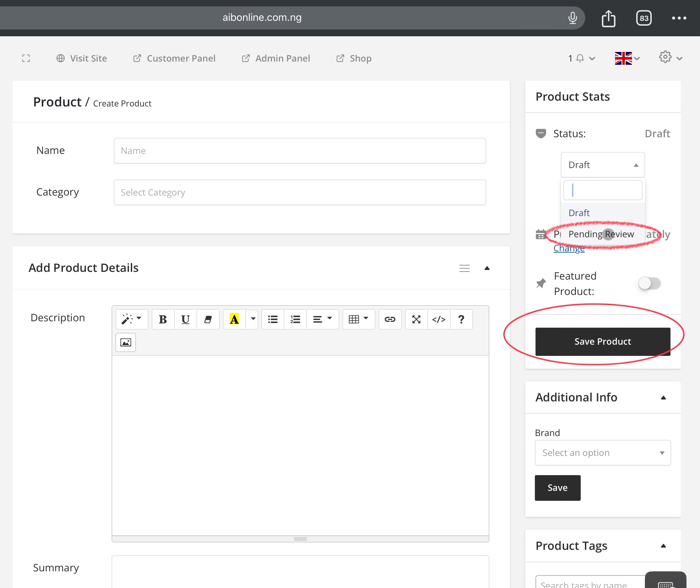Toggle the editor fullscreen icon

coord(416,319)
